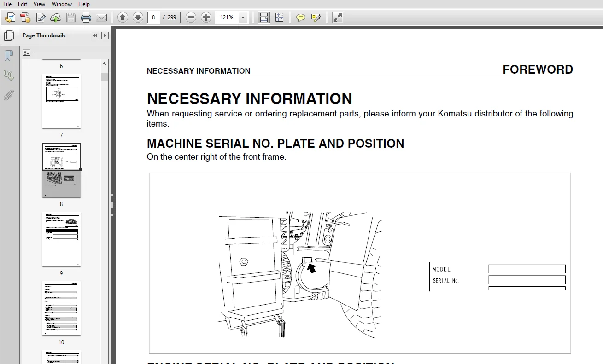Click the thumbnails panel scrollbar thumb
This screenshot has height=364, width=603.
click(x=105, y=77)
